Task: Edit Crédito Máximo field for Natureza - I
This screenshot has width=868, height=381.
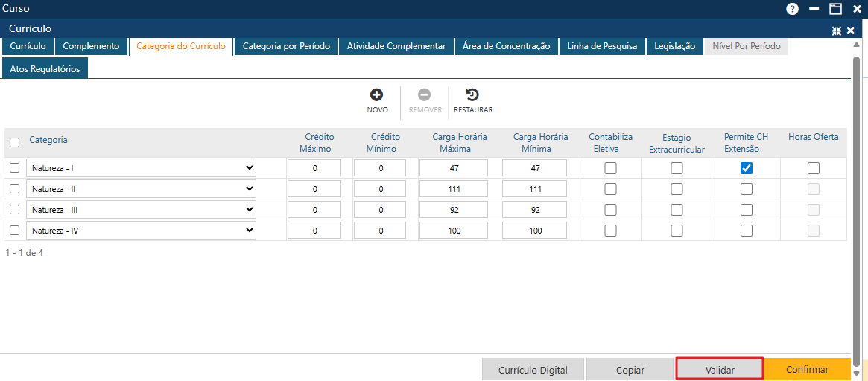Action: point(314,168)
